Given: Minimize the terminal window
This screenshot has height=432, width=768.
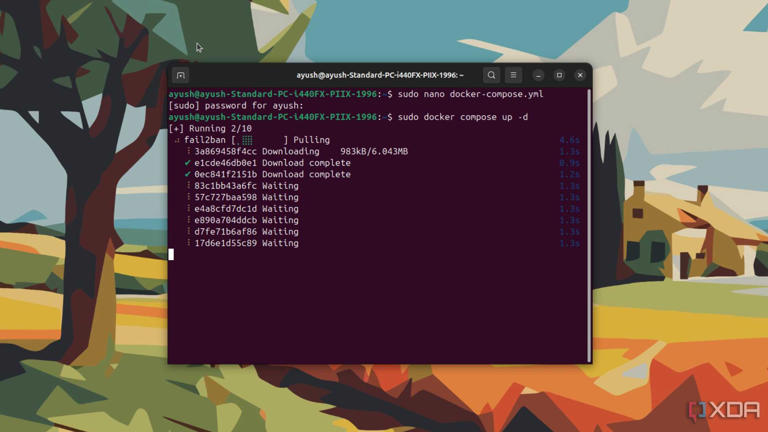Looking at the screenshot, I should (538, 75).
